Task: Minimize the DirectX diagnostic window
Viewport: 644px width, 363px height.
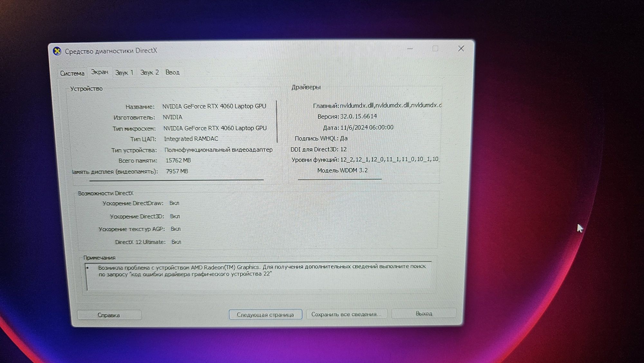Action: [410, 49]
